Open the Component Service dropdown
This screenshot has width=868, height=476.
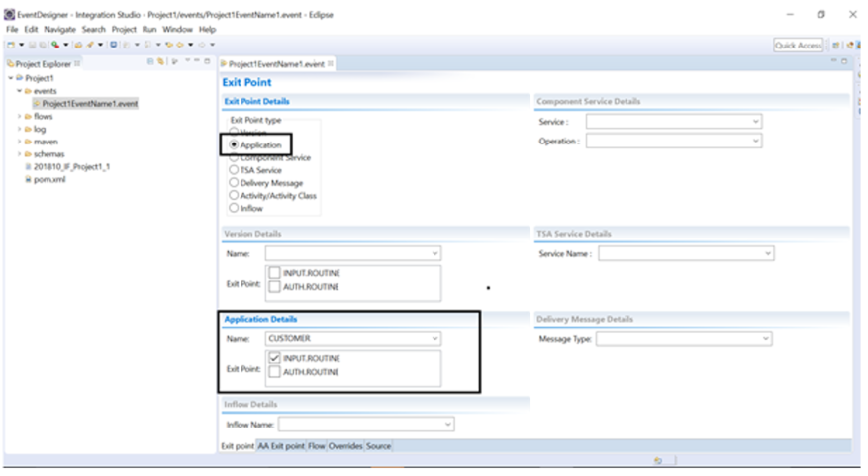(x=755, y=121)
